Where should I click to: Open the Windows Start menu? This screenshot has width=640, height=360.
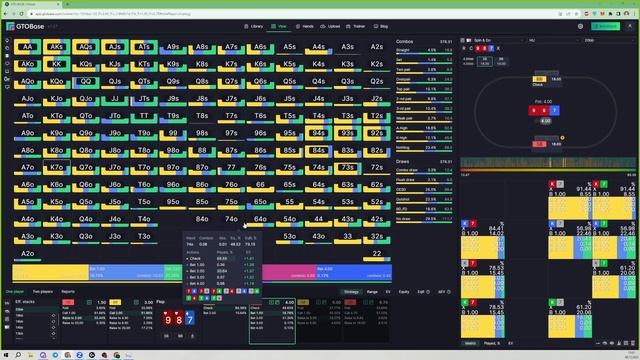pos(6,355)
